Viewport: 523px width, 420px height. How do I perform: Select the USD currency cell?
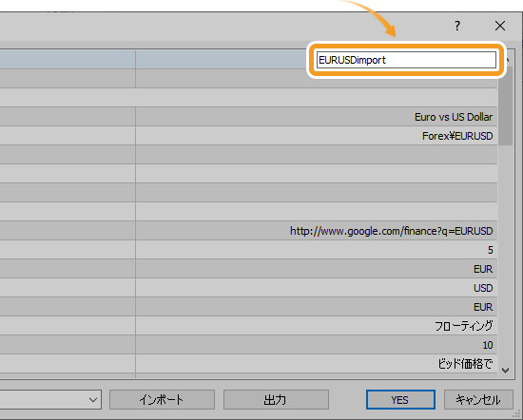pyautogui.click(x=317, y=288)
